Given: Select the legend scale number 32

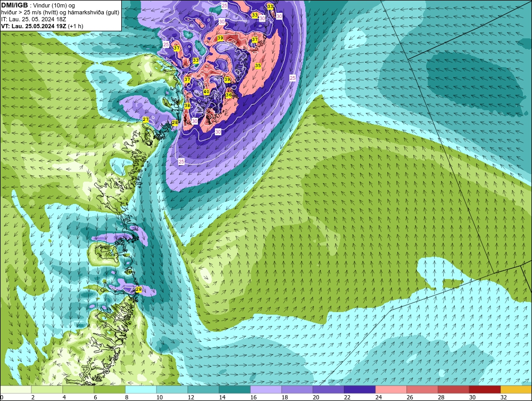Looking at the screenshot, I should (503, 397).
